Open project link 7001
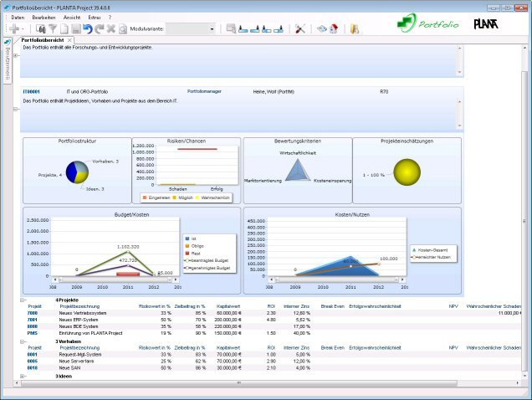The width and height of the screenshot is (532, 400). [33, 320]
